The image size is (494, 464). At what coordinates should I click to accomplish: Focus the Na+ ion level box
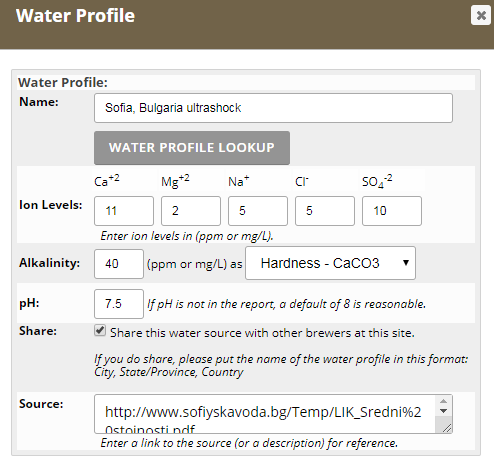click(x=258, y=211)
